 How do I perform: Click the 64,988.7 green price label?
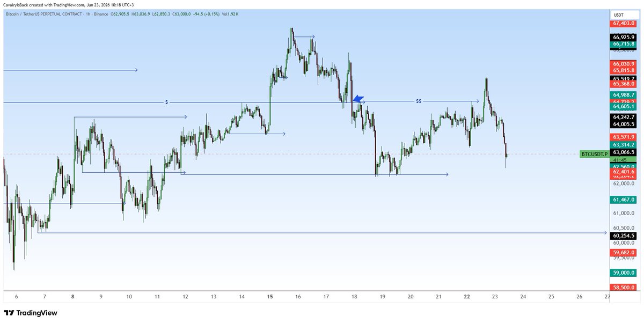tap(624, 95)
